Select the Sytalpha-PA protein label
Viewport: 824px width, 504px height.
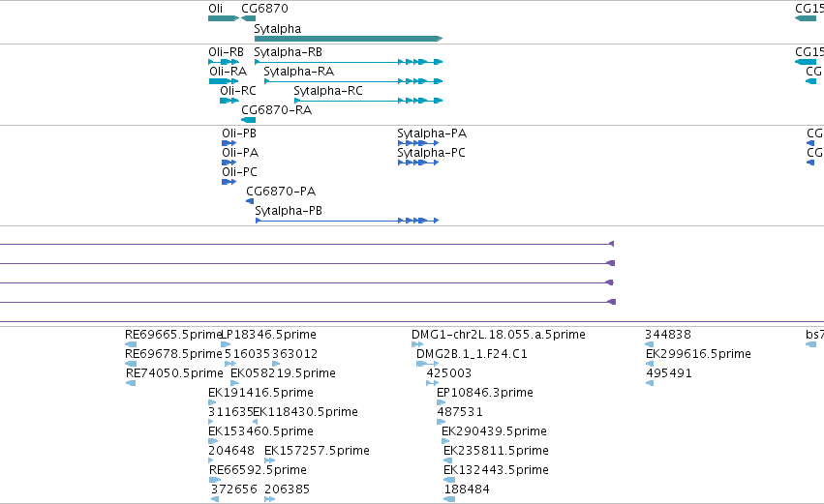point(432,133)
